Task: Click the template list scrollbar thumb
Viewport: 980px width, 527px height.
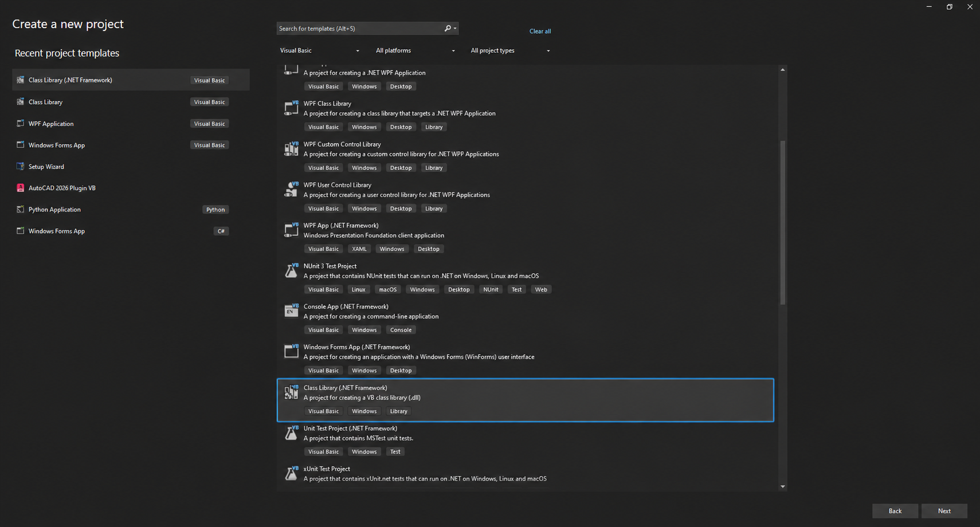Action: [x=782, y=222]
